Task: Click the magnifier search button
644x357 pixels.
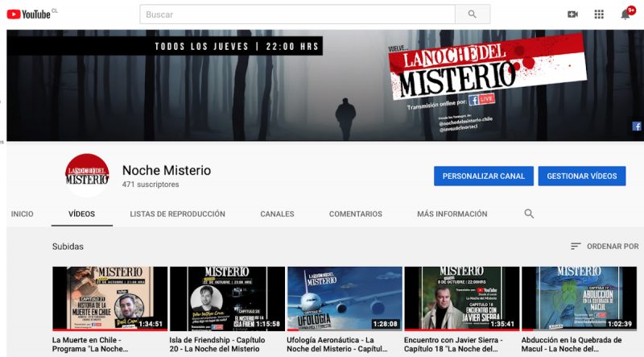Action: point(473,15)
